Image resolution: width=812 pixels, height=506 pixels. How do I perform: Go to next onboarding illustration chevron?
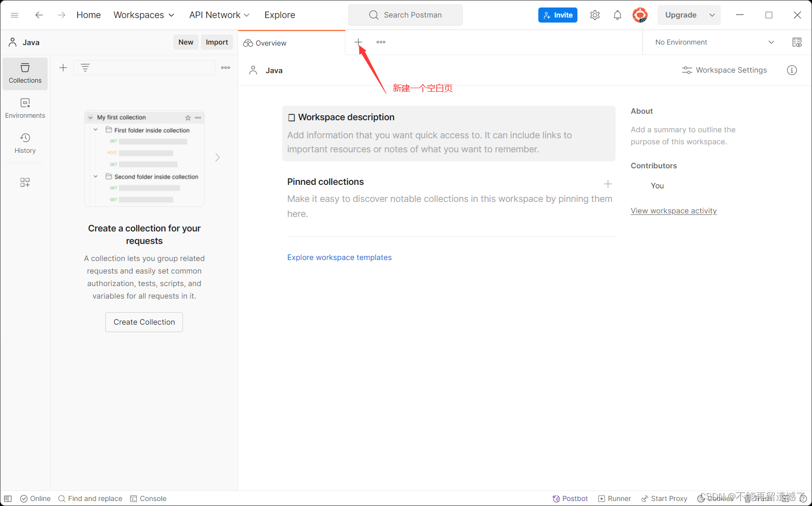[x=218, y=157]
